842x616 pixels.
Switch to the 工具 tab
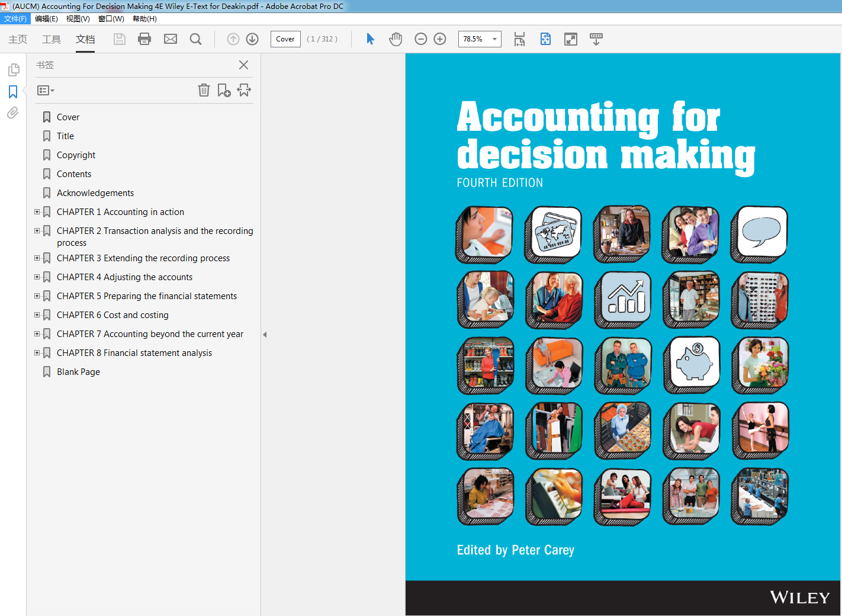click(52, 39)
